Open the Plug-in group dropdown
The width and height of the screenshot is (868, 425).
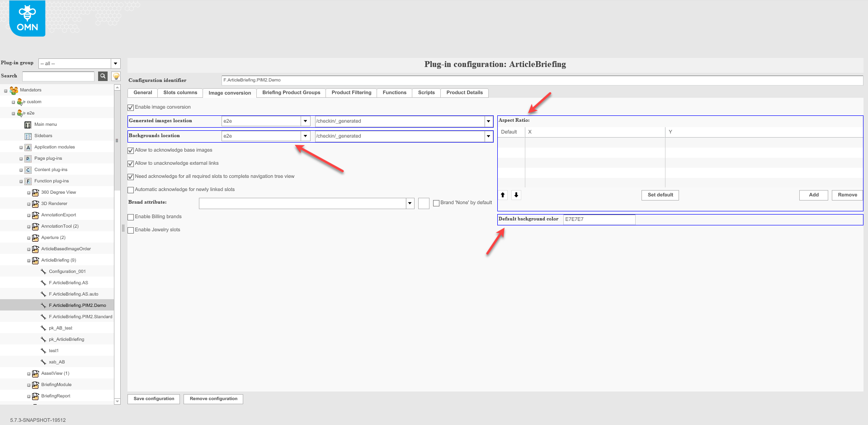115,63
